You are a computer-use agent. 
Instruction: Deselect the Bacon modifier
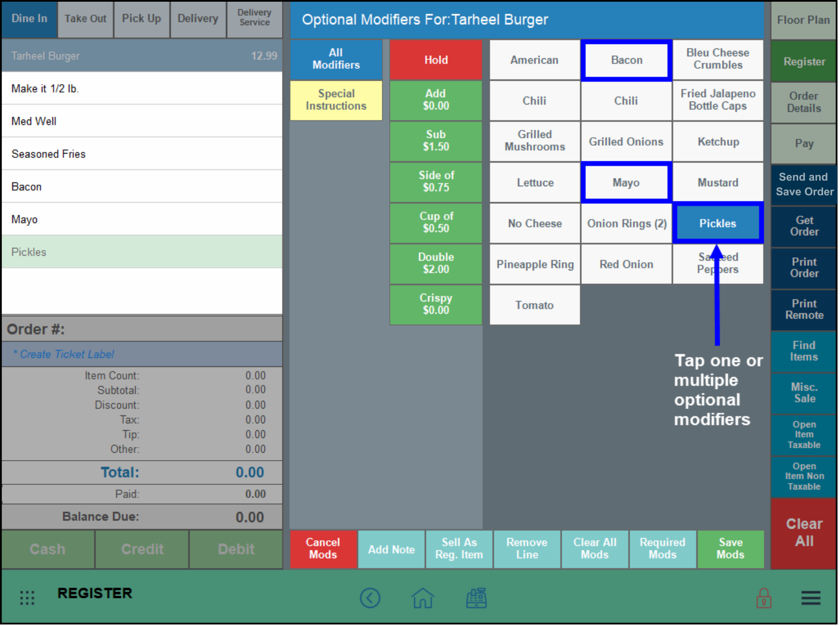[626, 60]
